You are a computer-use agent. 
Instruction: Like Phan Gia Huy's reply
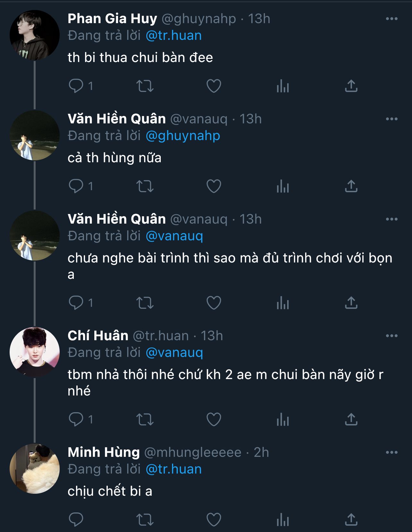click(x=214, y=86)
